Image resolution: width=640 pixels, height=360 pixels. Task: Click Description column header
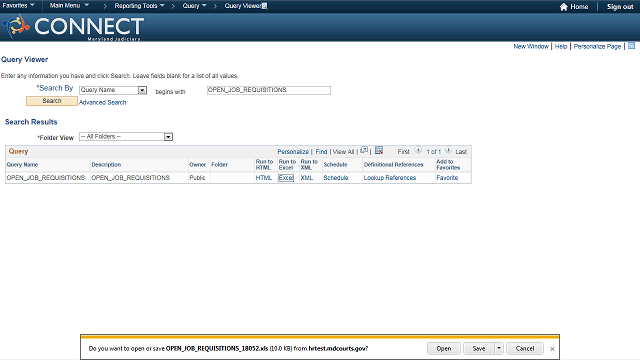click(106, 164)
